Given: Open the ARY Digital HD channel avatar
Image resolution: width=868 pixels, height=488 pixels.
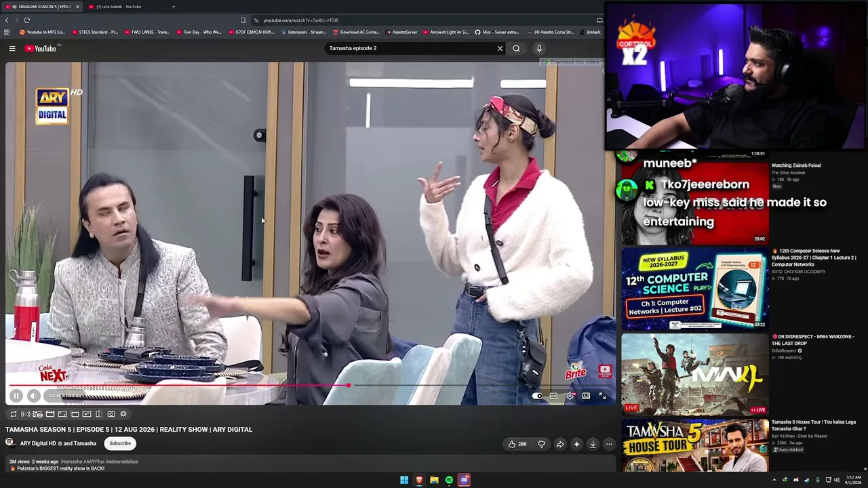Looking at the screenshot, I should coord(9,443).
